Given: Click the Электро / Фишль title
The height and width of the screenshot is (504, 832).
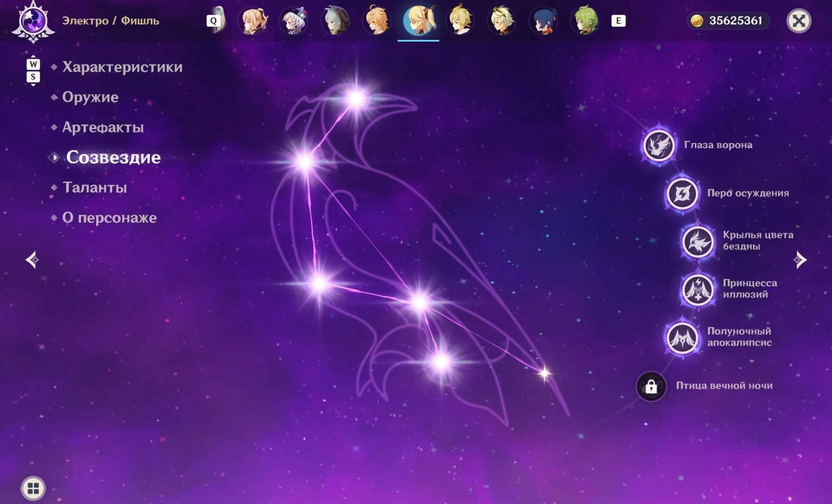Looking at the screenshot, I should [110, 21].
